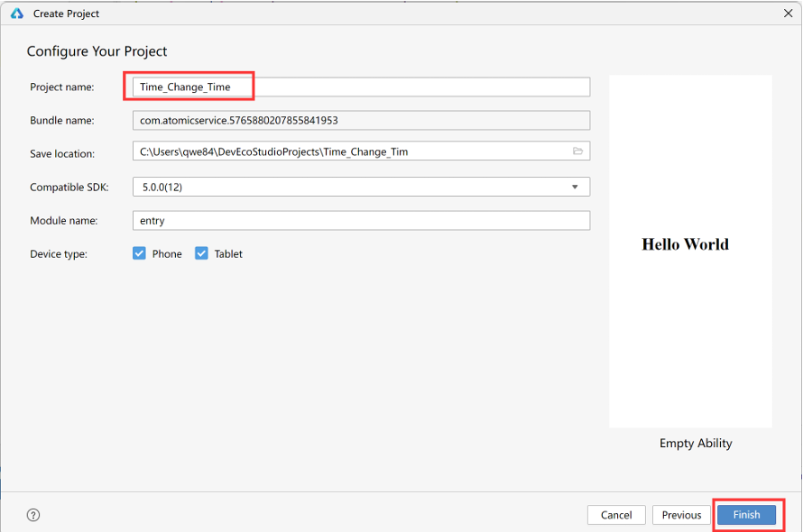Click the Create Project title text
Image resolution: width=803 pixels, height=532 pixels.
click(66, 14)
